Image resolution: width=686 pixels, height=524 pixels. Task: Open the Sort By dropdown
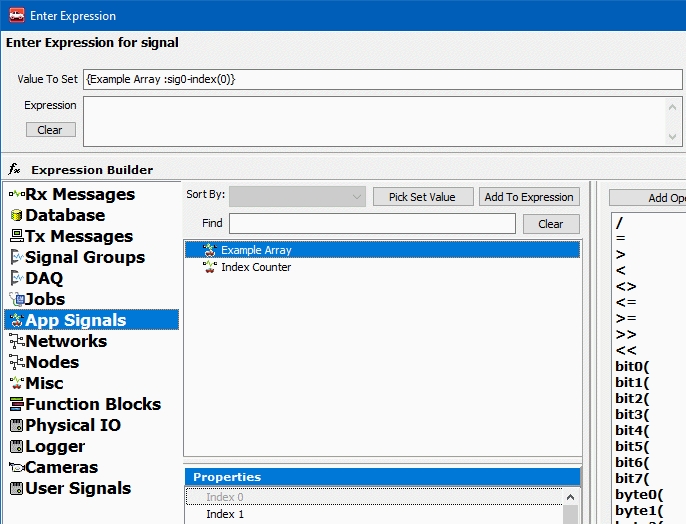297,197
